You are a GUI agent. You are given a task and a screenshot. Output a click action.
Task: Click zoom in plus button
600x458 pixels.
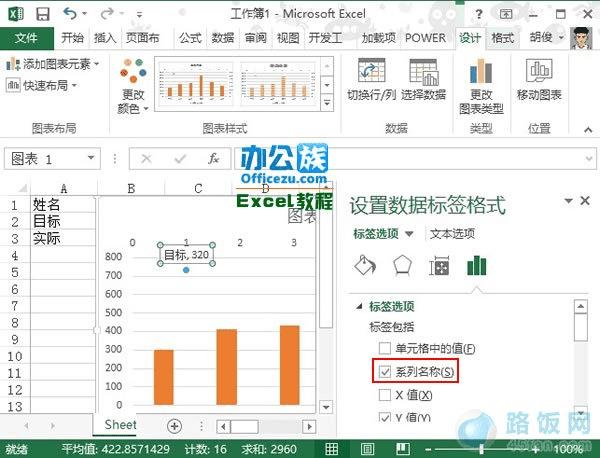coord(537,449)
